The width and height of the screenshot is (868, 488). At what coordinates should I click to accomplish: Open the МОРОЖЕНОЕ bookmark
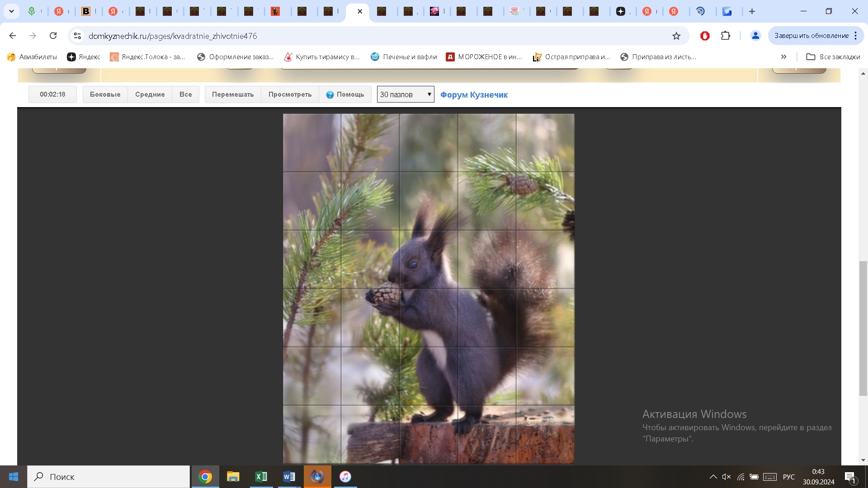point(484,57)
